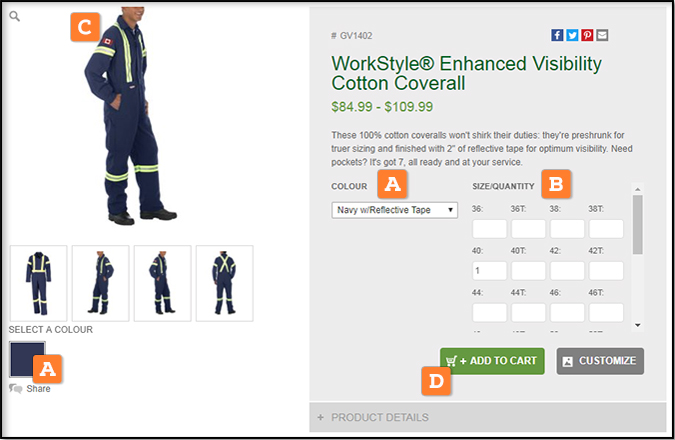The width and height of the screenshot is (675, 440).
Task: Click the size 36 quantity field
Action: coord(489,229)
